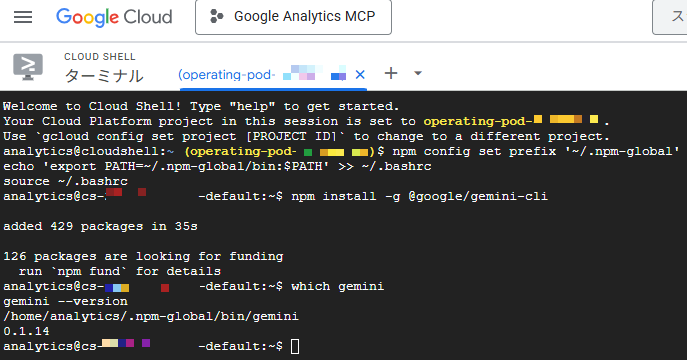Add a new terminal tab
687x360 pixels.
(391, 73)
